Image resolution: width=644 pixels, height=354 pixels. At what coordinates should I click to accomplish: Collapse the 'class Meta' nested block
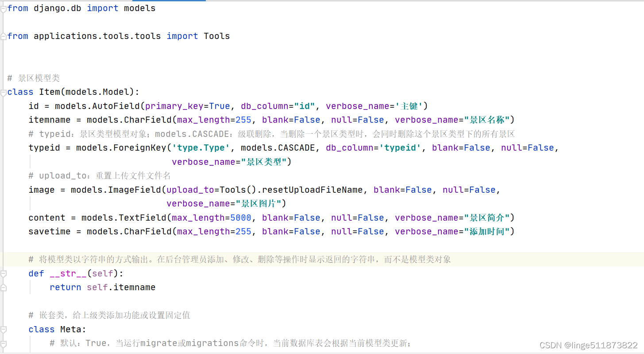click(x=3, y=330)
